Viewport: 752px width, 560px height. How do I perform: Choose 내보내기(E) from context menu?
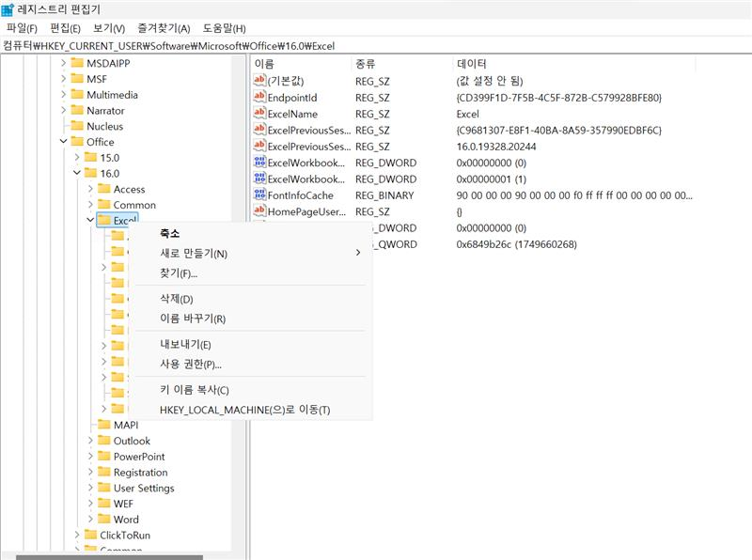click(250, 344)
